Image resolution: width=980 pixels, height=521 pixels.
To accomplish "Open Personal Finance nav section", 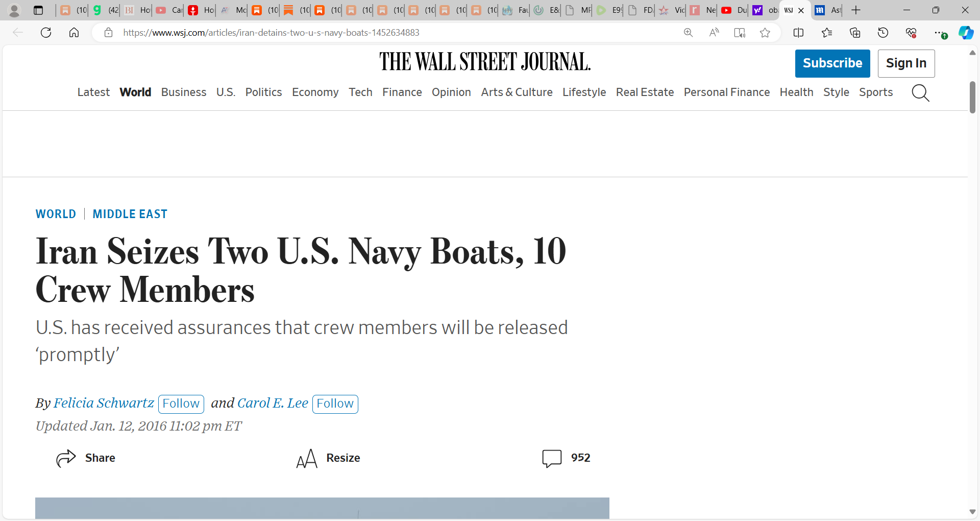I will [x=727, y=92].
